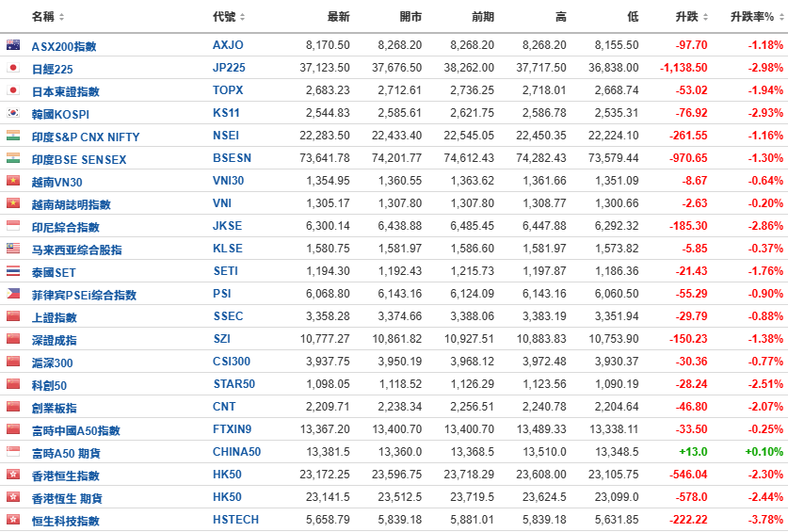Open the ASX200指數 index link
788x532 pixels.
[64, 46]
